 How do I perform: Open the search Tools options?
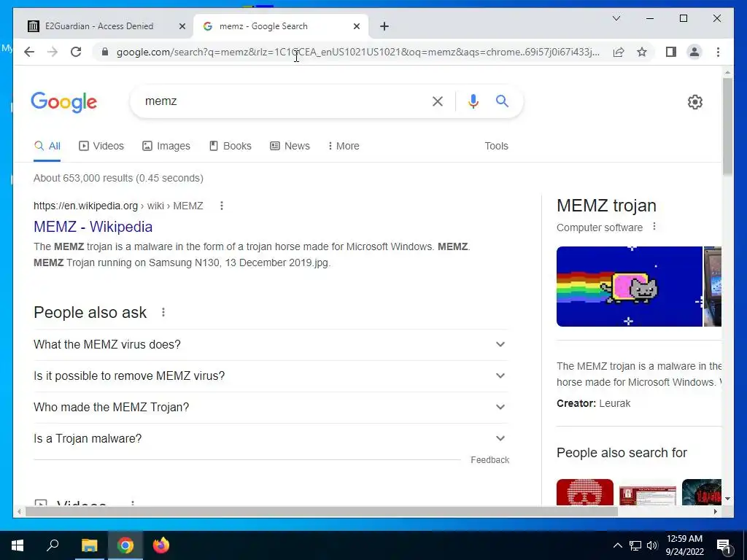496,146
